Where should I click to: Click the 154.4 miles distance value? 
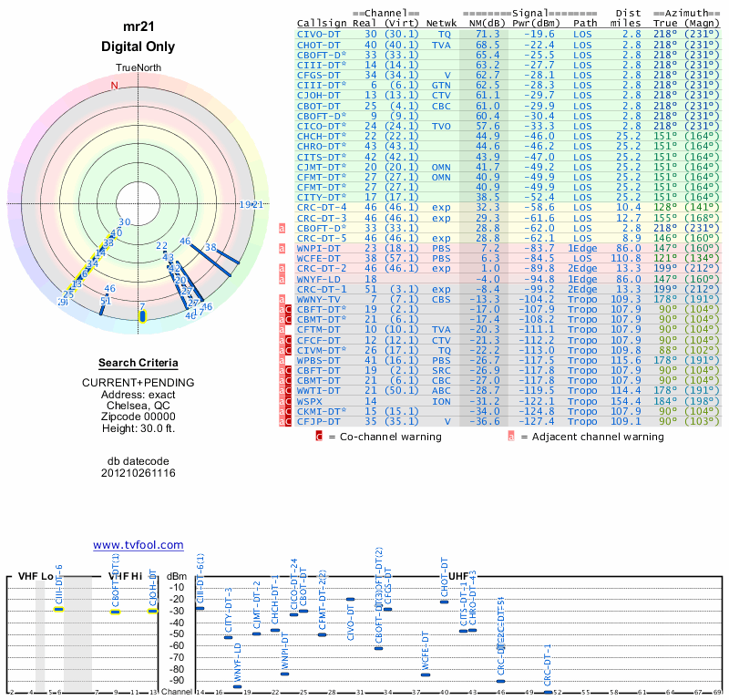pos(626,401)
